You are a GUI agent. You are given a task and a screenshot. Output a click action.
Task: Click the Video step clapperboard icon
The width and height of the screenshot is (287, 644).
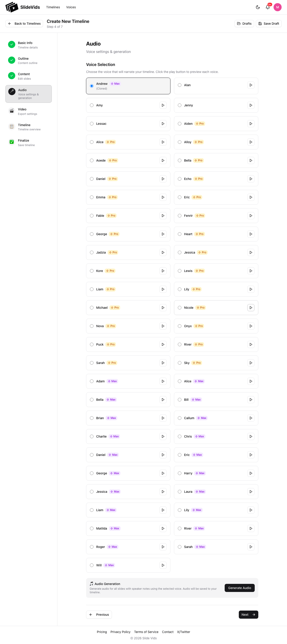[12, 111]
